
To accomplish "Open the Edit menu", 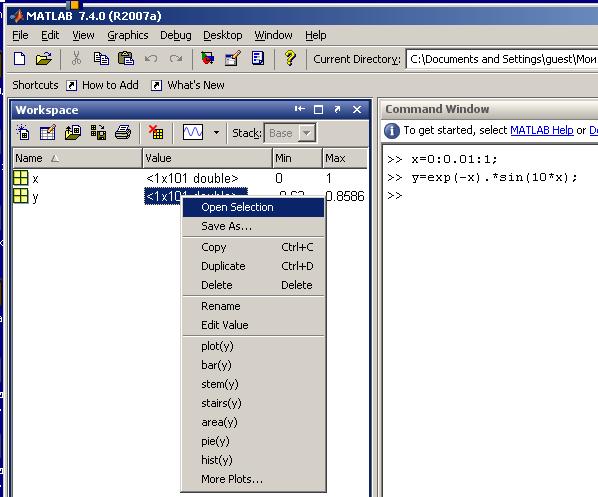I will (50, 35).
